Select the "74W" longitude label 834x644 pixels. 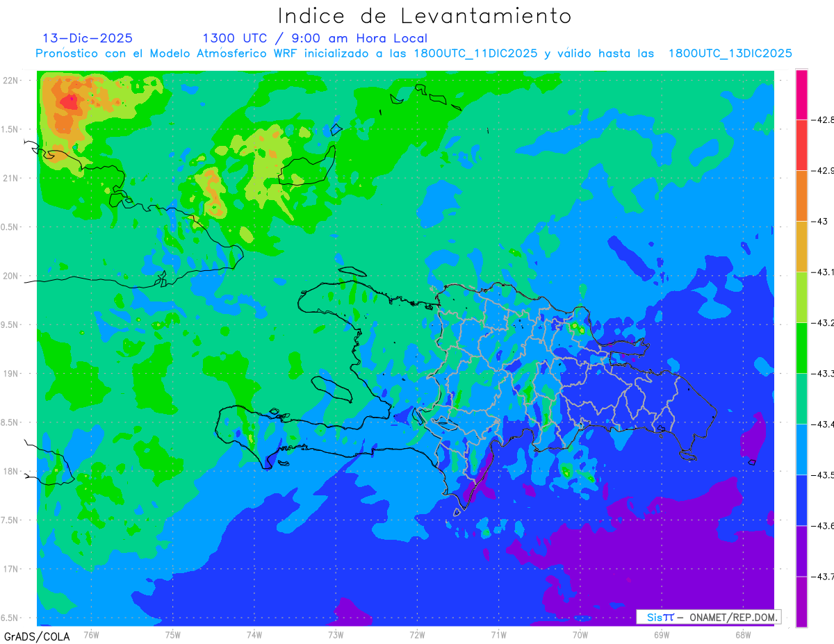[x=254, y=634]
